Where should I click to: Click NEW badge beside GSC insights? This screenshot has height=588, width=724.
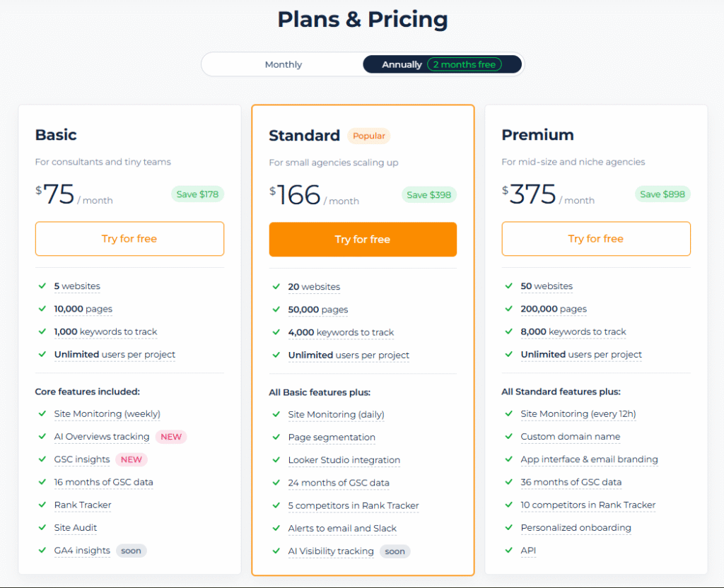click(132, 459)
